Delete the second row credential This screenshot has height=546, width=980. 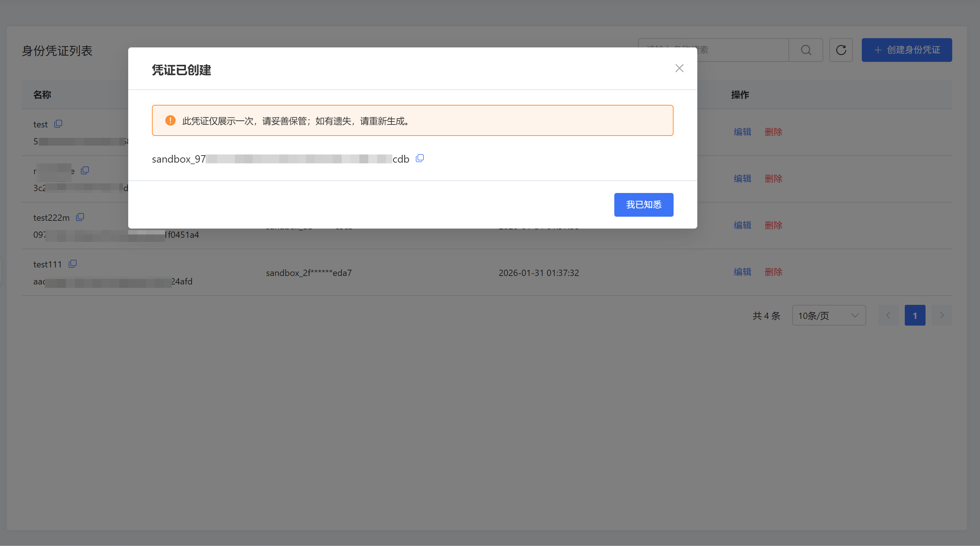pyautogui.click(x=773, y=178)
